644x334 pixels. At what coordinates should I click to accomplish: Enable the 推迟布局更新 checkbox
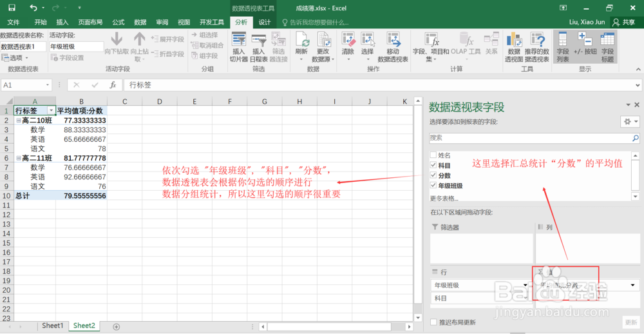pos(433,322)
